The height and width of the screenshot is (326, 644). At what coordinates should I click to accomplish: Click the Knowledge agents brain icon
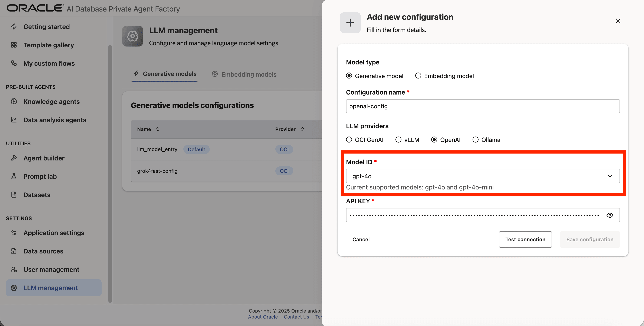pos(14,102)
